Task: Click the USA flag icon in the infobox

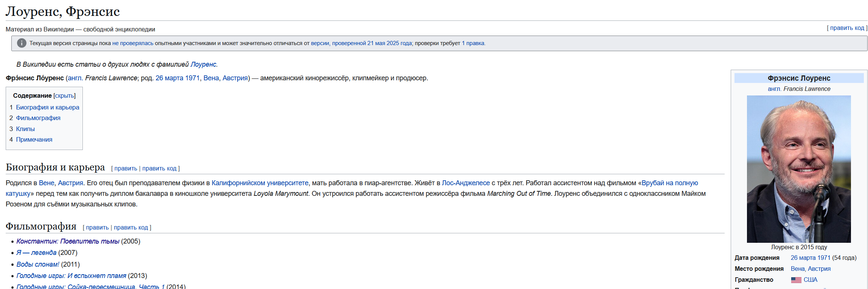Action: (796, 280)
